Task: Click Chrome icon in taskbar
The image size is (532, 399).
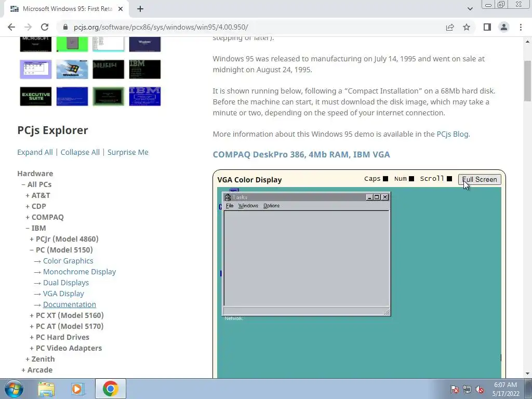Action: coord(110,389)
